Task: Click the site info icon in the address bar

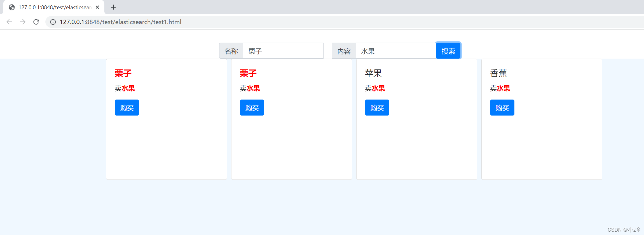Action: point(53,22)
